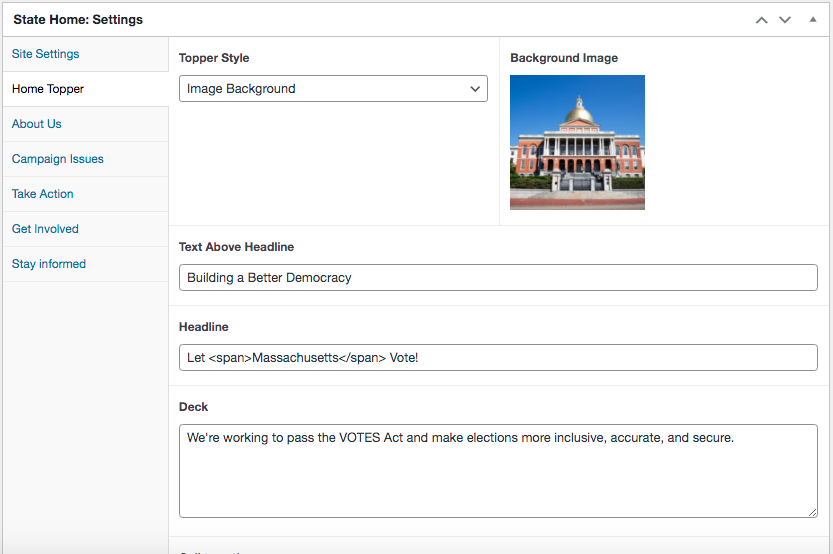
Task: Open the About Us tab
Action: (x=37, y=124)
